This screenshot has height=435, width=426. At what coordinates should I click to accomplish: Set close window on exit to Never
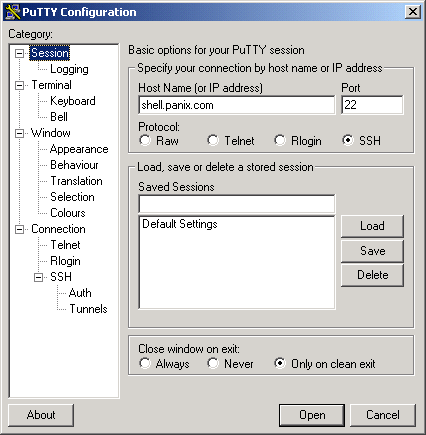[213, 363]
